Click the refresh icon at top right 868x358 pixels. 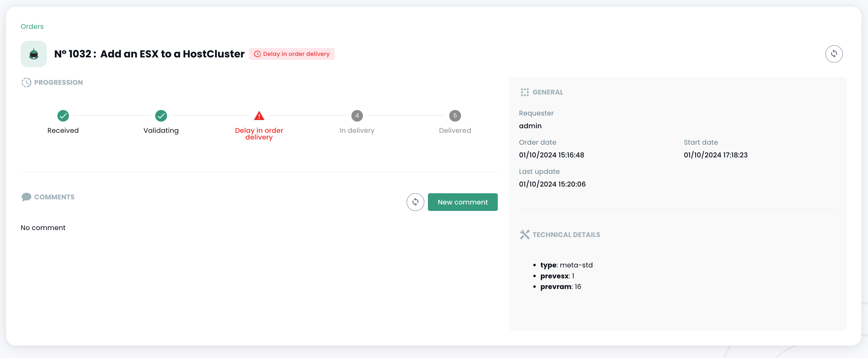pyautogui.click(x=834, y=53)
